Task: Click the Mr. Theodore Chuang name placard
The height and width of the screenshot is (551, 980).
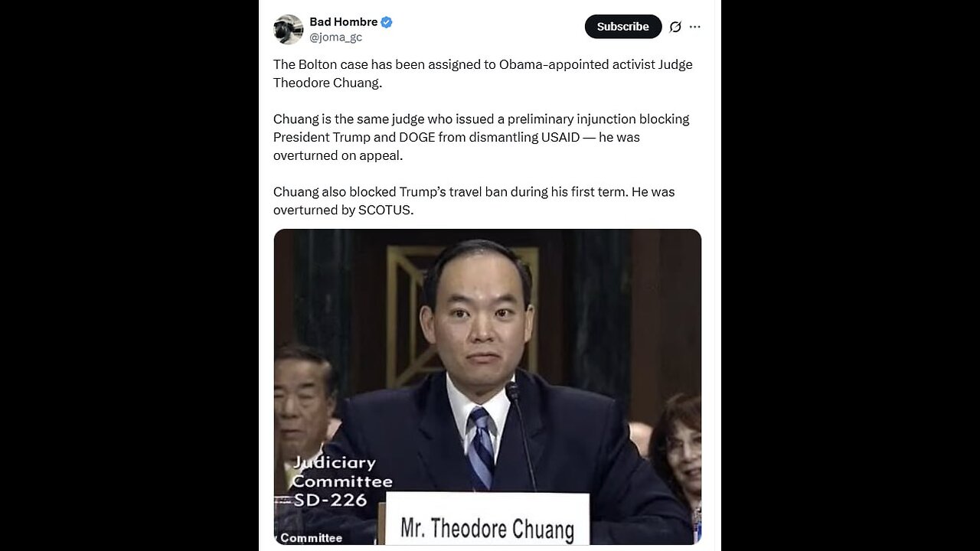Action: (x=487, y=520)
